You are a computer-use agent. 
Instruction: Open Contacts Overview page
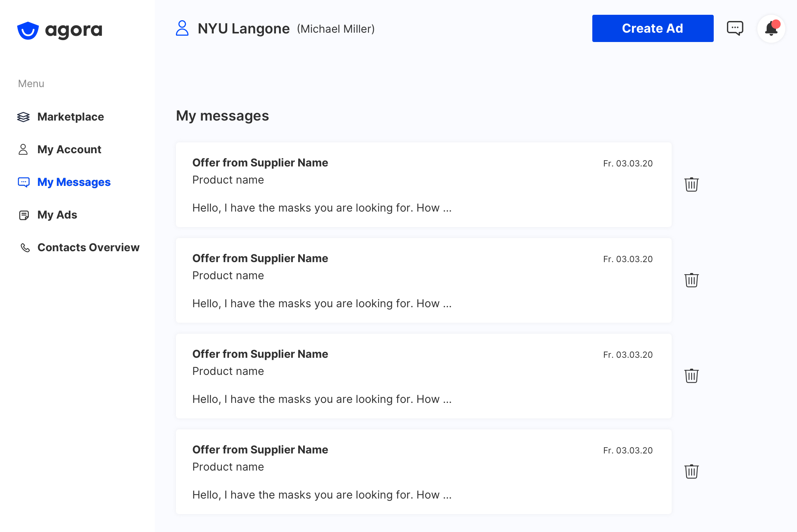click(x=88, y=247)
